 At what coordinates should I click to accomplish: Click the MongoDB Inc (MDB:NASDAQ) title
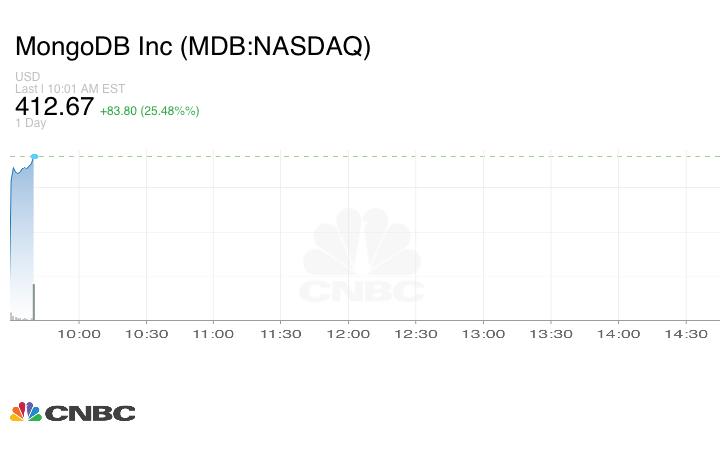tap(193, 47)
